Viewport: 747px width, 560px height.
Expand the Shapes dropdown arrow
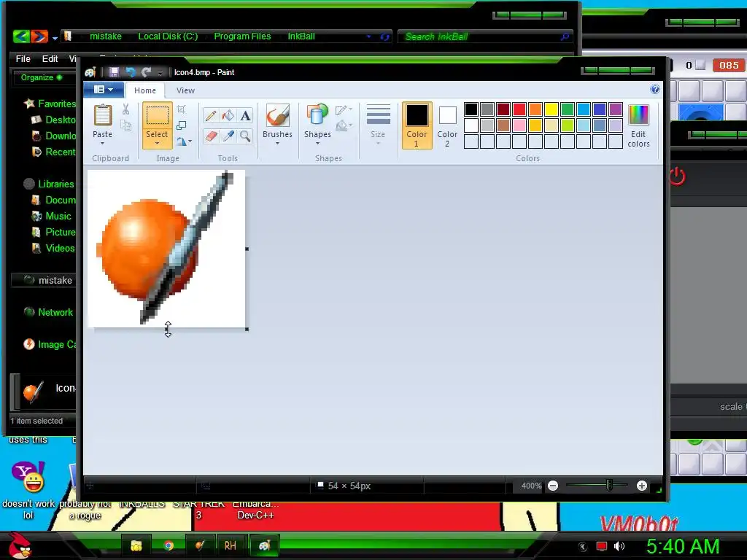click(x=317, y=143)
